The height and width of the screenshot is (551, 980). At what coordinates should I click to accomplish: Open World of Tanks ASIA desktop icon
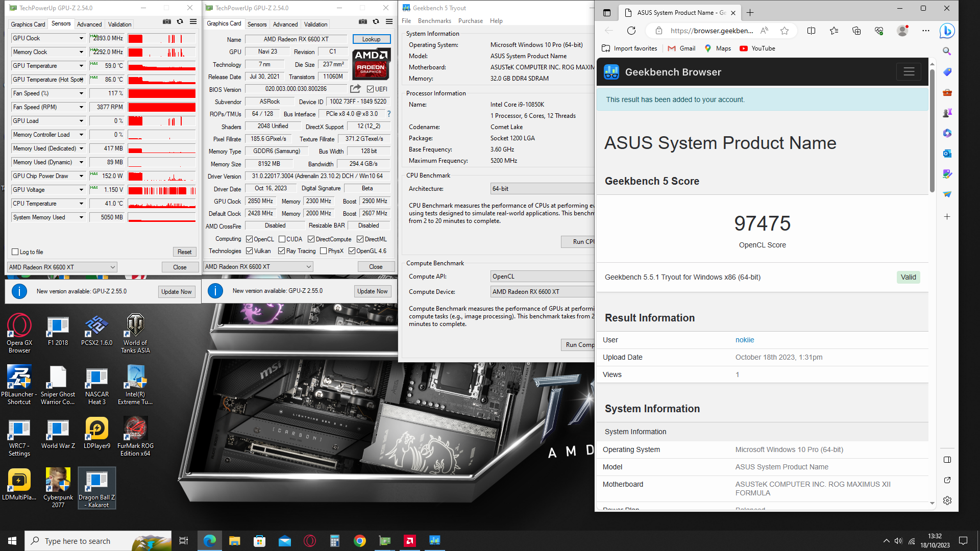tap(135, 333)
